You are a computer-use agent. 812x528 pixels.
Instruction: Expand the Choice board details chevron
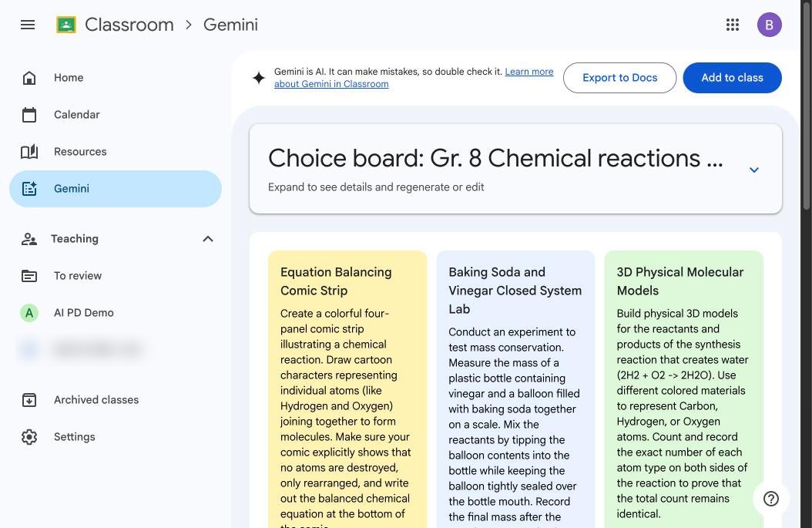click(x=754, y=170)
